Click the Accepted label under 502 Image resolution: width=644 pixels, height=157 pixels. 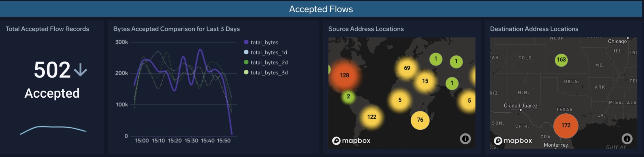click(x=52, y=93)
